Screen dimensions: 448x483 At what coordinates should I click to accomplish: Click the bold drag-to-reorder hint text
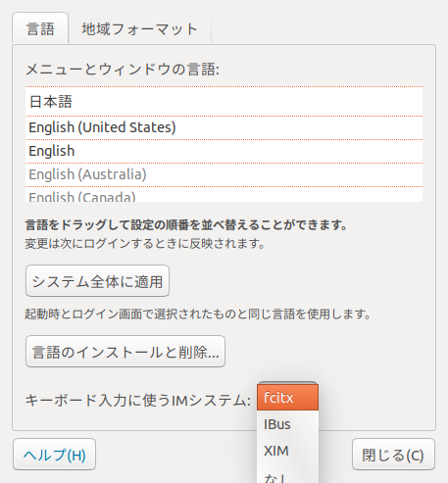[186, 225]
